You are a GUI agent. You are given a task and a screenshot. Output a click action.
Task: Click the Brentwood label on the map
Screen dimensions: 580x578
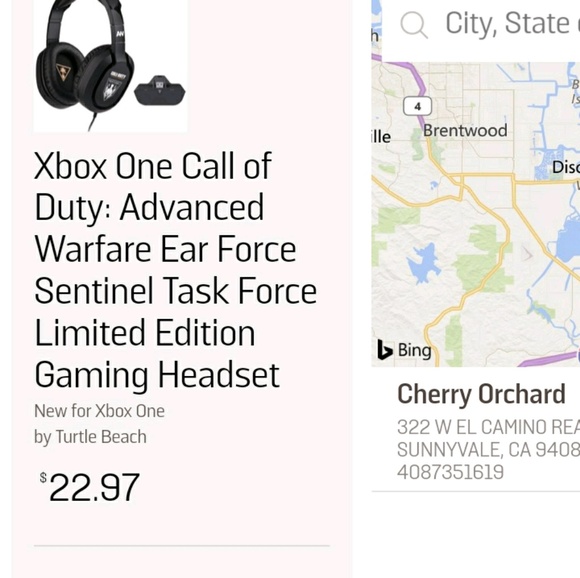(465, 131)
